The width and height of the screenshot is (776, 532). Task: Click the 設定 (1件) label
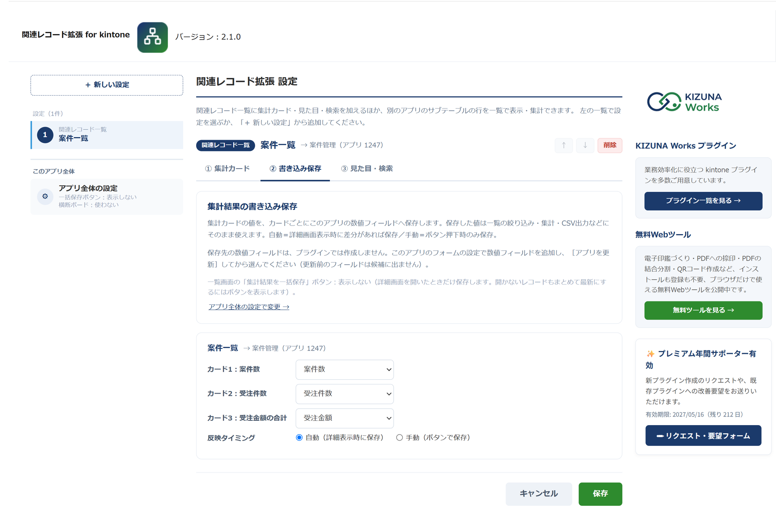(48, 114)
